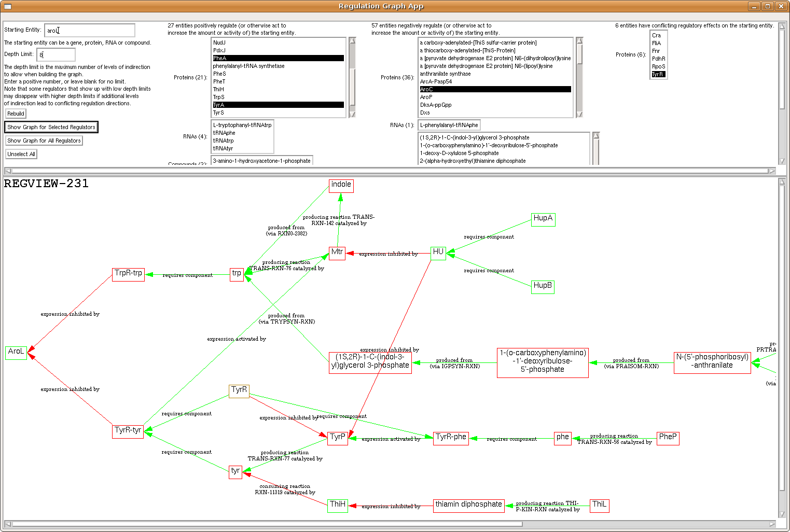Click the N-(5'-phosphoribosyl)-anthranilate graph node
The height and width of the screenshot is (532, 790).
[713, 362]
